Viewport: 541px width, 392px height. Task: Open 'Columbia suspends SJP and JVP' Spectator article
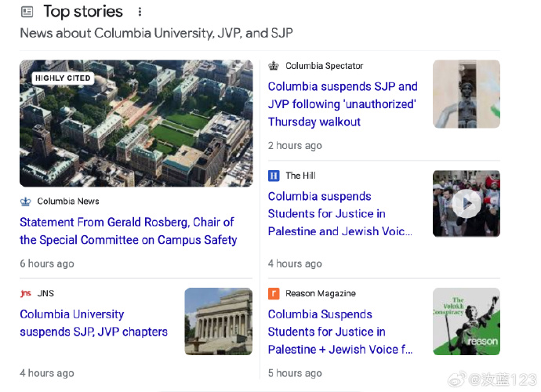pyautogui.click(x=343, y=104)
